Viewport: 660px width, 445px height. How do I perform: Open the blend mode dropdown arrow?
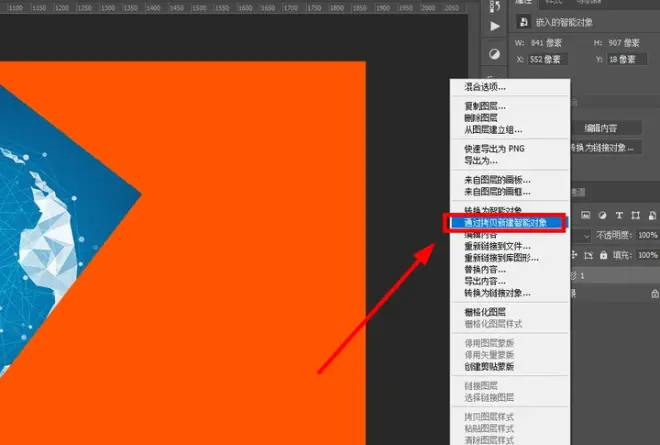586,236
